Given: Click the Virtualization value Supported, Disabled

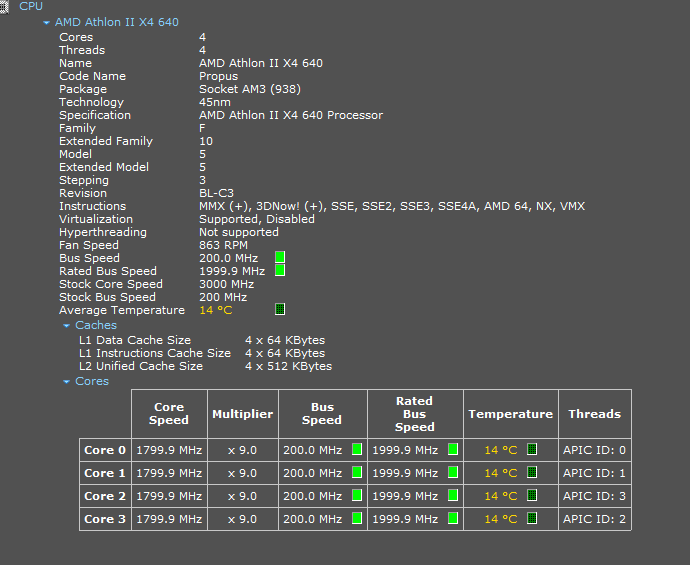Looking at the screenshot, I should point(257,219).
